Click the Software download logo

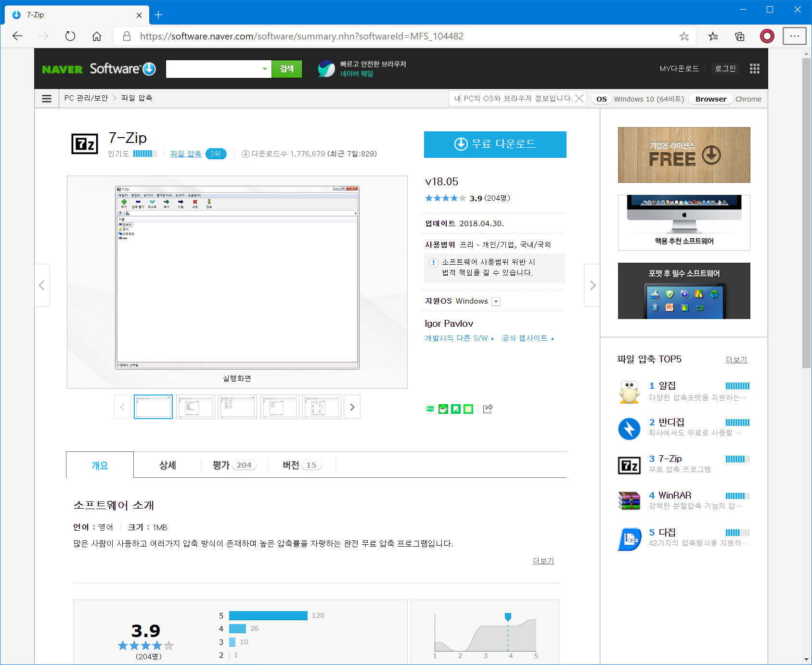123,69
